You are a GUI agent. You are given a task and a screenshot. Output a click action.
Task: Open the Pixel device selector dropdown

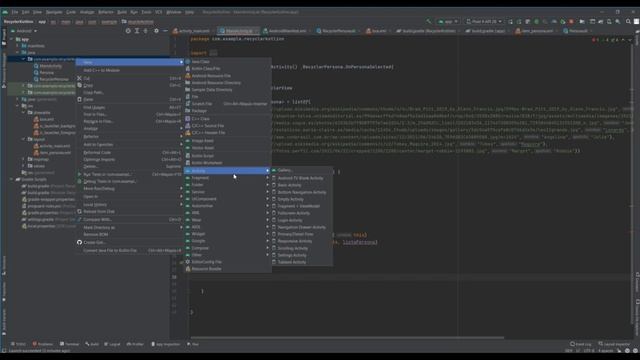484,21
